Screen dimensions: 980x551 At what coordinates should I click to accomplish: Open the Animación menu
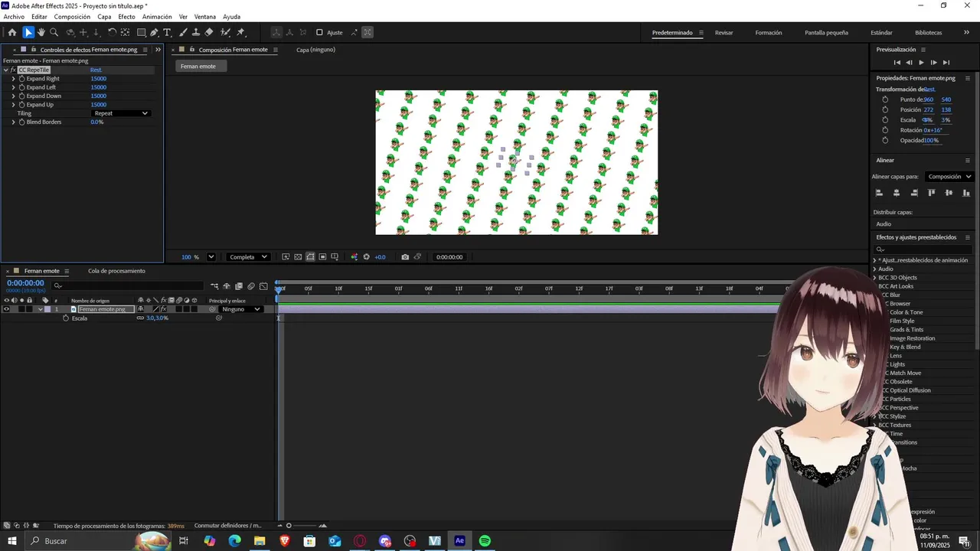pyautogui.click(x=157, y=17)
